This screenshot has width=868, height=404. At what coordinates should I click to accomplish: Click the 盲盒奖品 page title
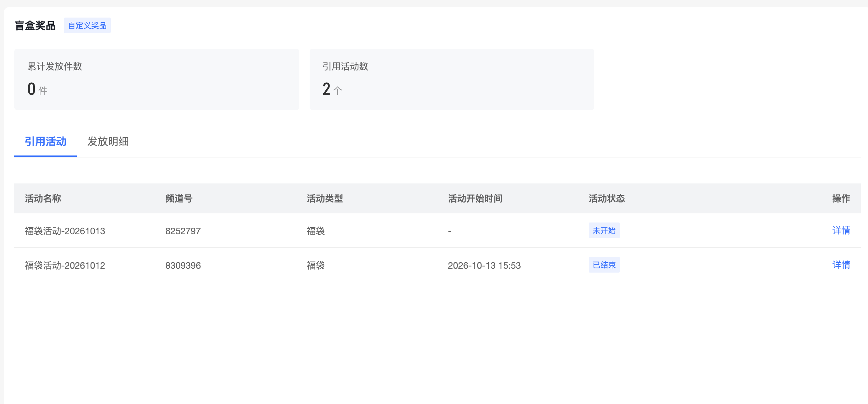pyautogui.click(x=35, y=26)
